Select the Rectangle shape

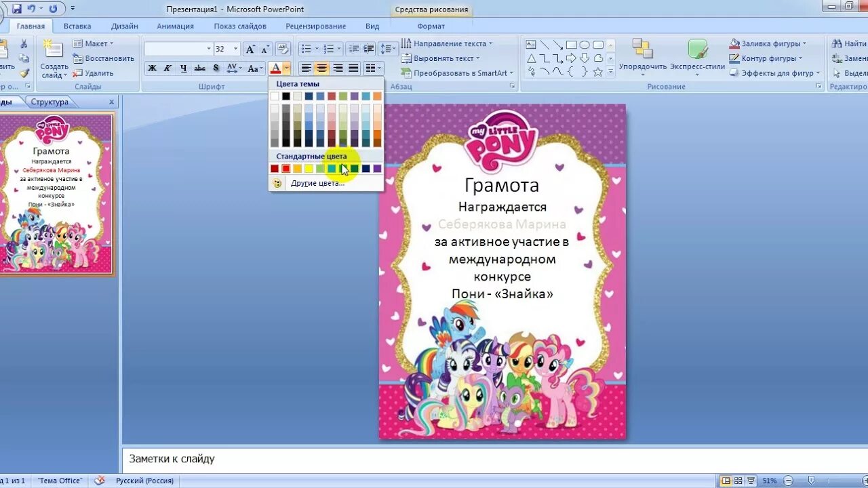coord(572,45)
